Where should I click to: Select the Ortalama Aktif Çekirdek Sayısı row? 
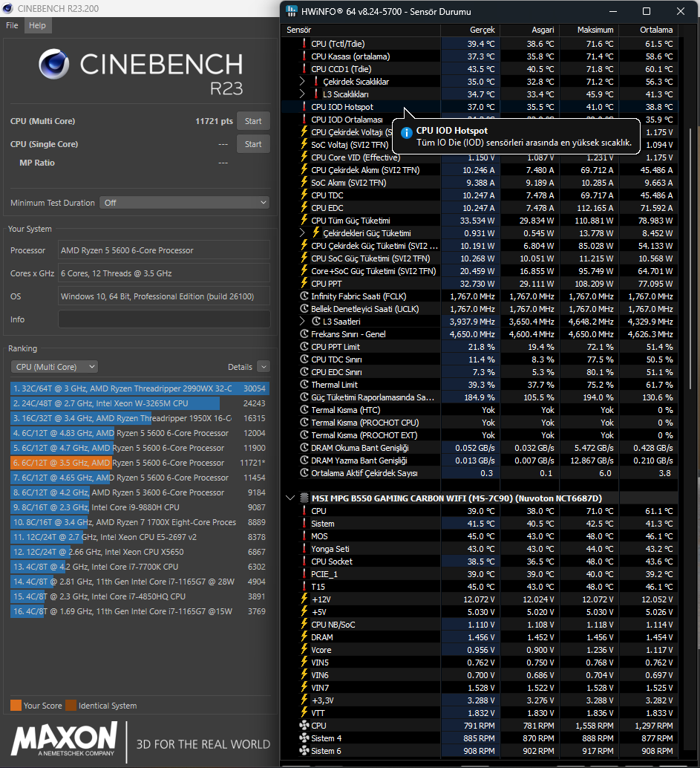coord(481,473)
